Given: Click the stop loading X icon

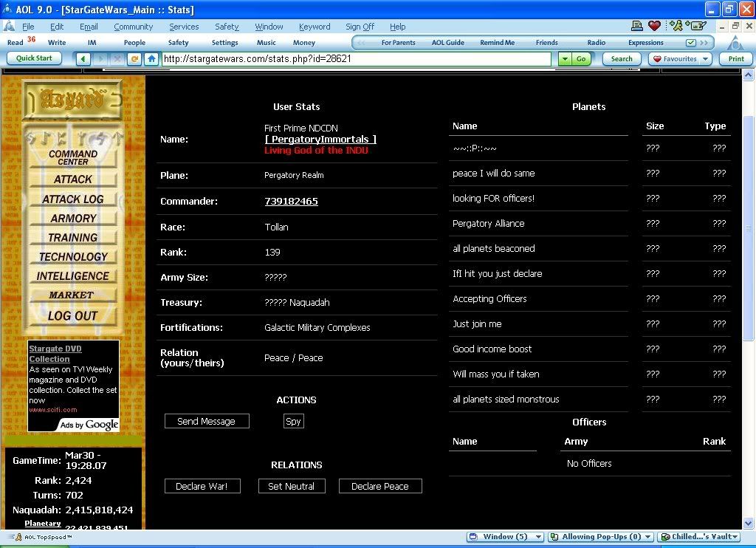Looking at the screenshot, I should [117, 59].
